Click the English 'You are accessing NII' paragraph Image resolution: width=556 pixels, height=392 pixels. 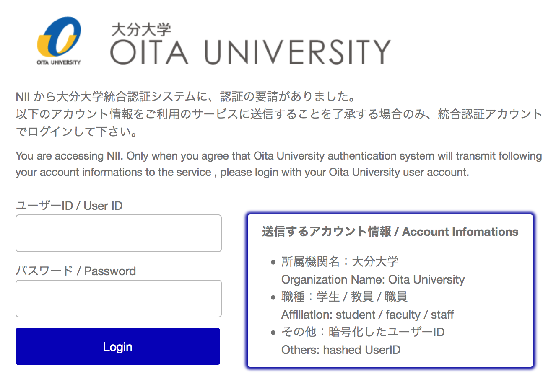point(278,164)
